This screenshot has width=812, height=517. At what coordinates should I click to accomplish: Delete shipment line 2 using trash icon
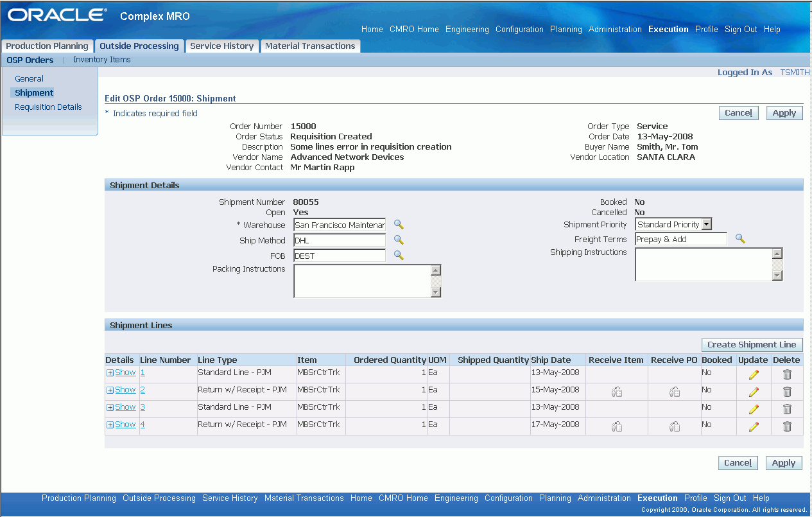(787, 392)
